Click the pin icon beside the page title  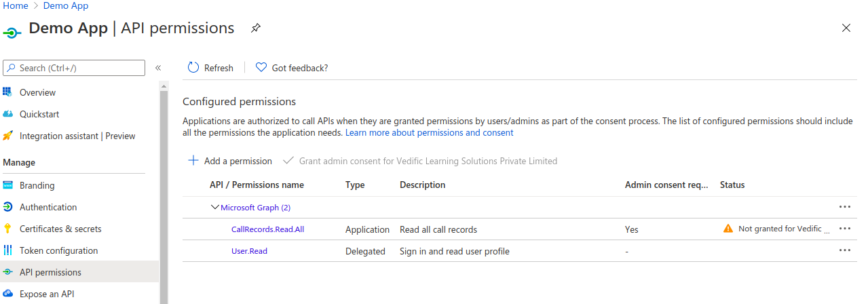tap(255, 28)
